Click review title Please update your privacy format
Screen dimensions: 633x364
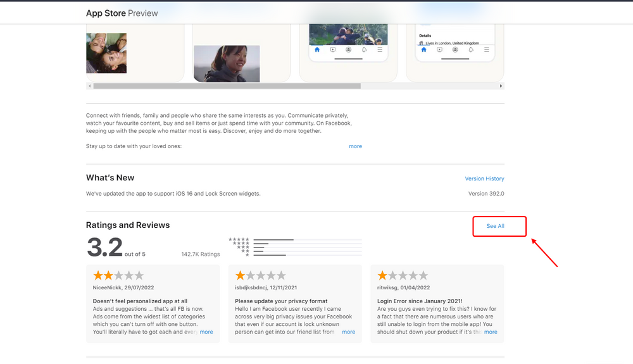click(281, 301)
